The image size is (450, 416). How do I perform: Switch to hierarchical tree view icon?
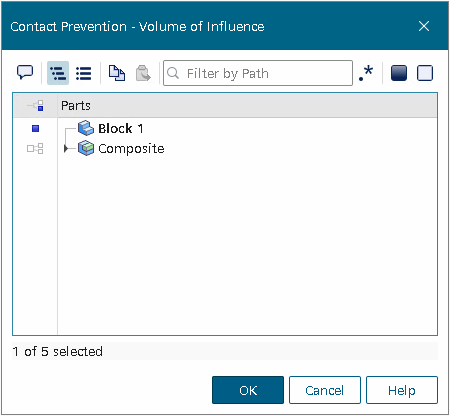(58, 73)
